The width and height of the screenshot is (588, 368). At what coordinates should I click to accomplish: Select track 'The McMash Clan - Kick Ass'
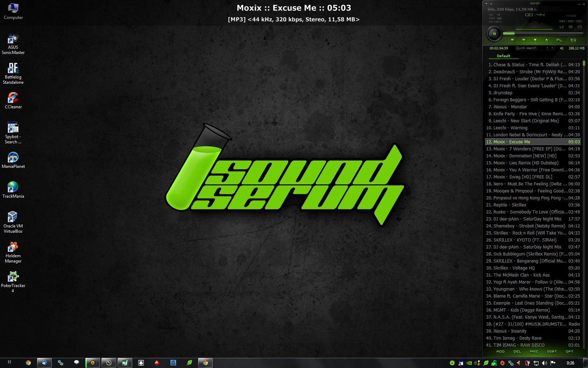[533, 275]
